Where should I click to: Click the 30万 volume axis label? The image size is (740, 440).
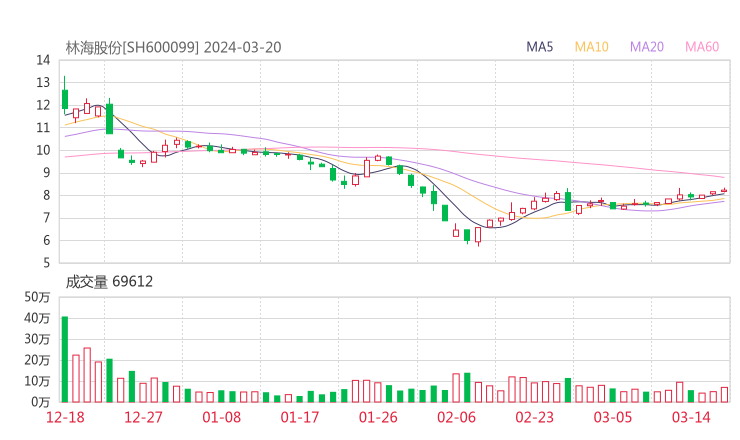pos(37,339)
